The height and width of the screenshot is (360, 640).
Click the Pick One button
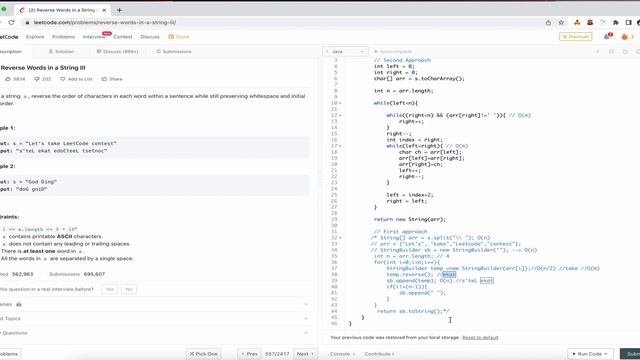click(203, 354)
